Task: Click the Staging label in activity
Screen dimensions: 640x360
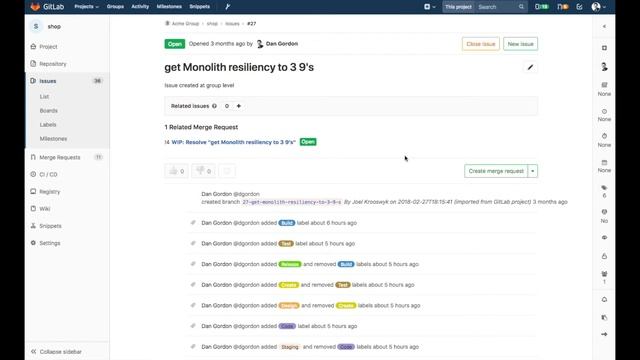Action: (290, 347)
